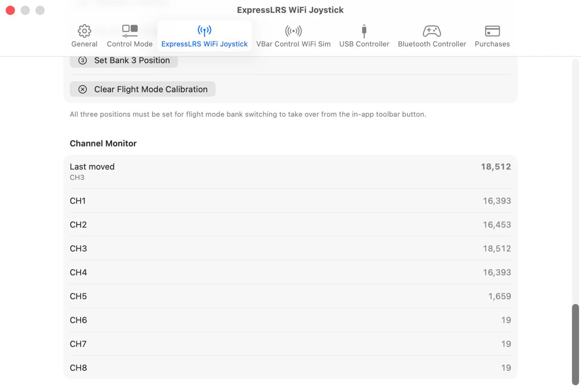Viewport: 581px width, 392px height.
Task: Click the CH3 row value 18,512
Action: 497,248
